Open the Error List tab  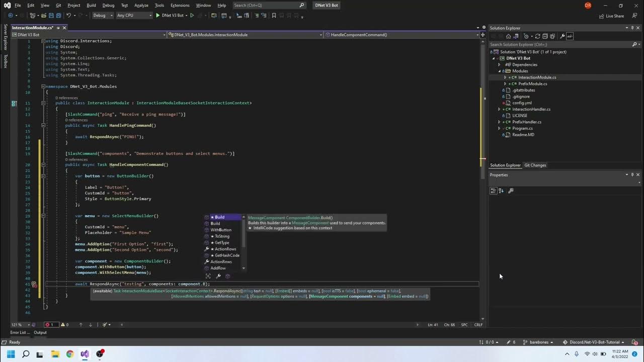tap(19, 332)
